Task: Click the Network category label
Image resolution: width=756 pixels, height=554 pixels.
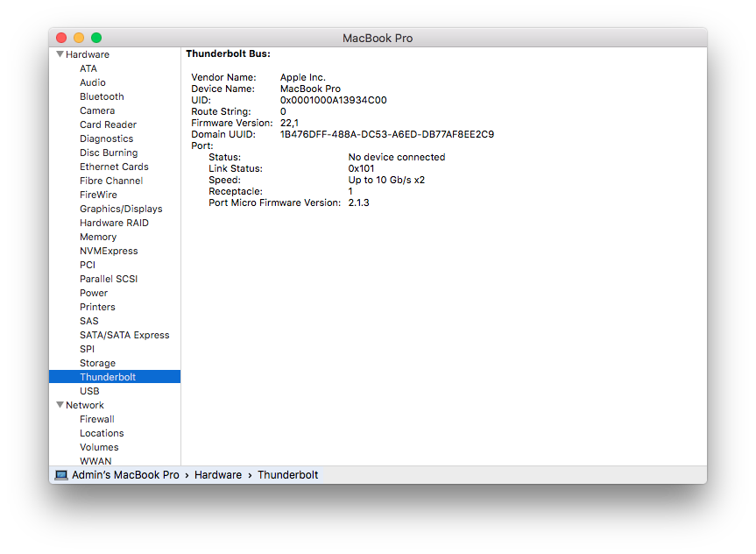Action: click(x=85, y=405)
